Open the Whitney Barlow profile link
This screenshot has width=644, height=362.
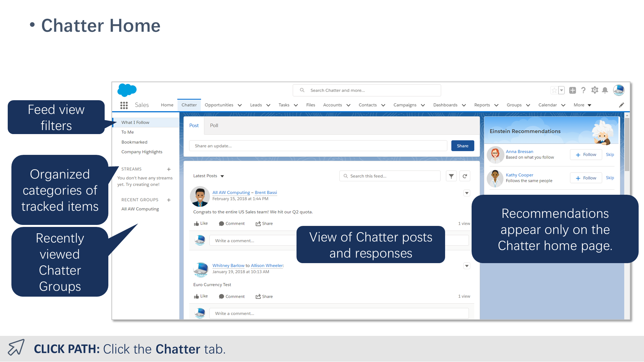[x=228, y=265]
